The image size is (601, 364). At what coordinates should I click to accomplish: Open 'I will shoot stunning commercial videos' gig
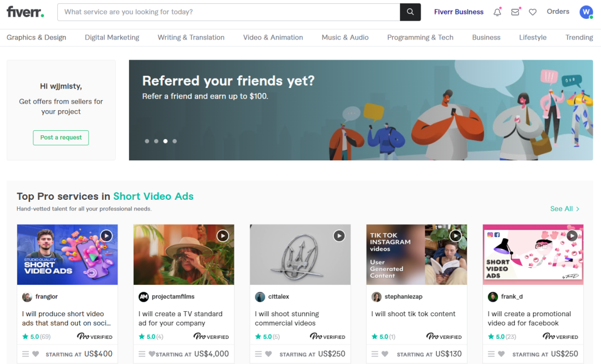click(287, 318)
